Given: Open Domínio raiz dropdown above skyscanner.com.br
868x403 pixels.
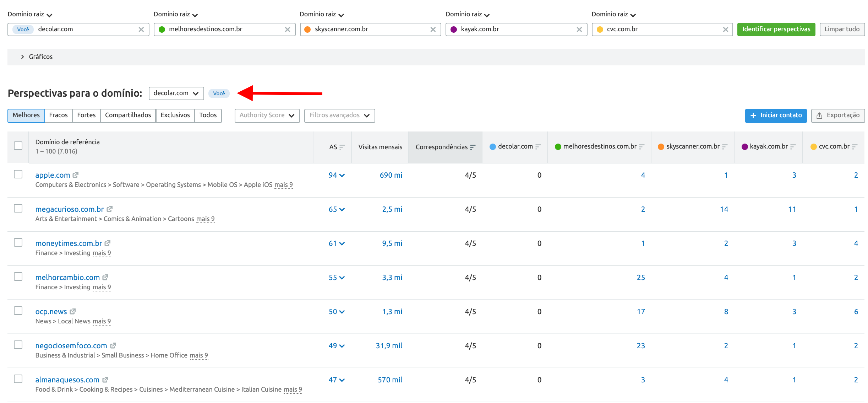Looking at the screenshot, I should [322, 15].
